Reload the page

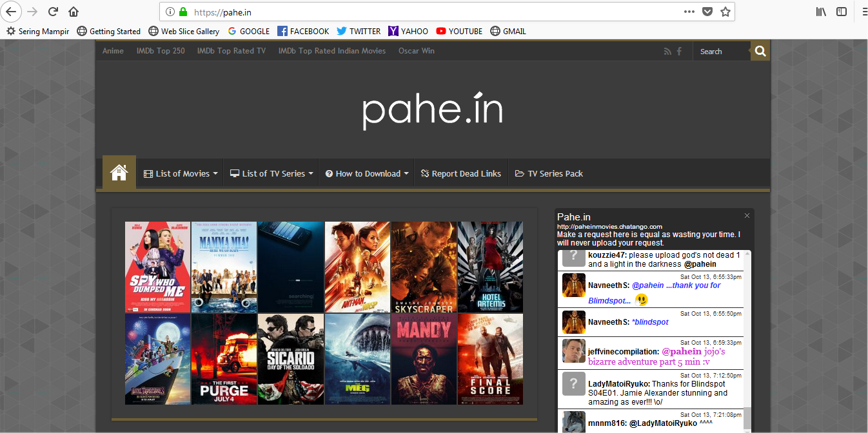[x=53, y=11]
